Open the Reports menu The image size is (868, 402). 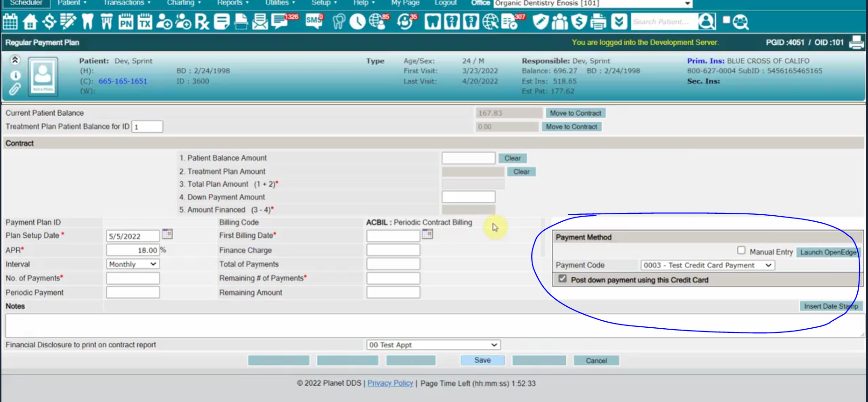coord(233,3)
